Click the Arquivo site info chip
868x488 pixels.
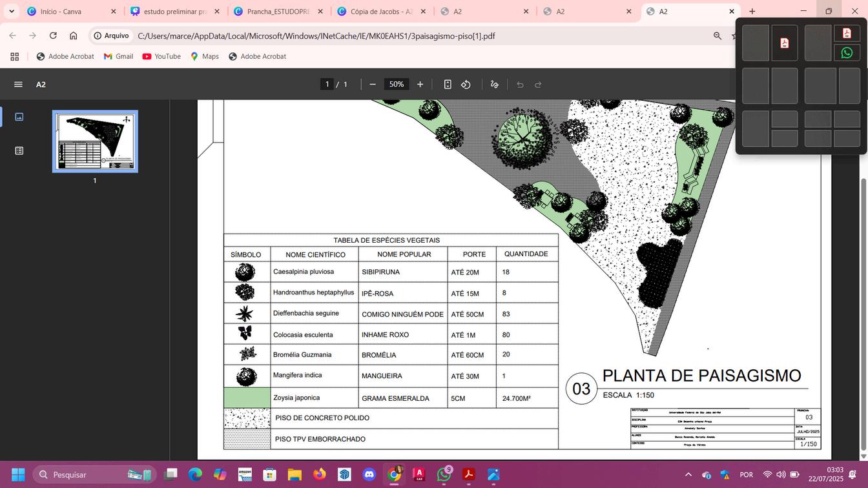click(111, 36)
